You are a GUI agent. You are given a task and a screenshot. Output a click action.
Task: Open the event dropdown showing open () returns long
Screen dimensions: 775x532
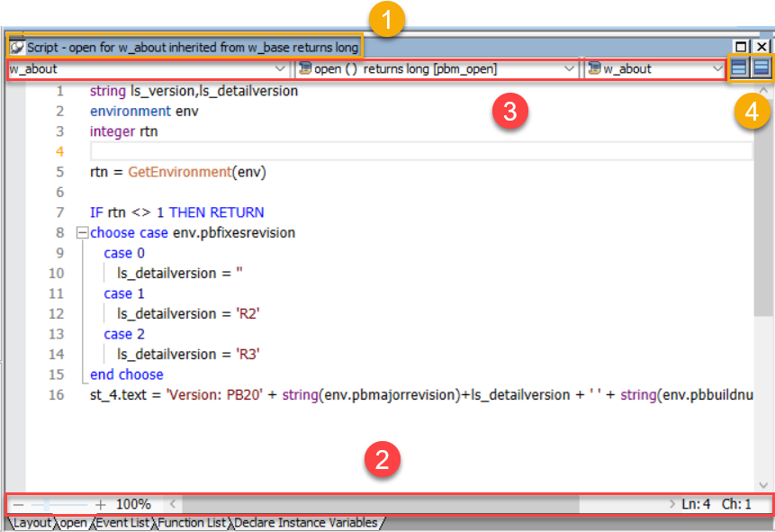point(569,68)
